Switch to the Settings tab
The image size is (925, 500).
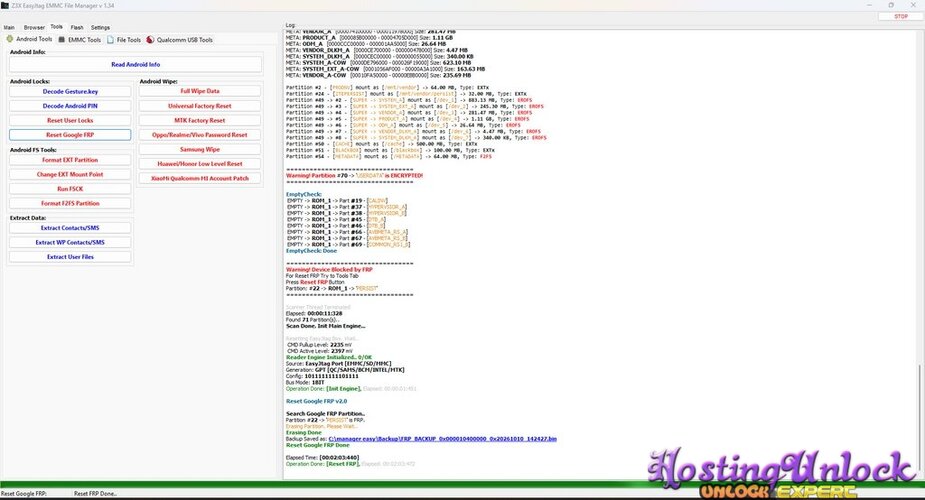[100, 27]
